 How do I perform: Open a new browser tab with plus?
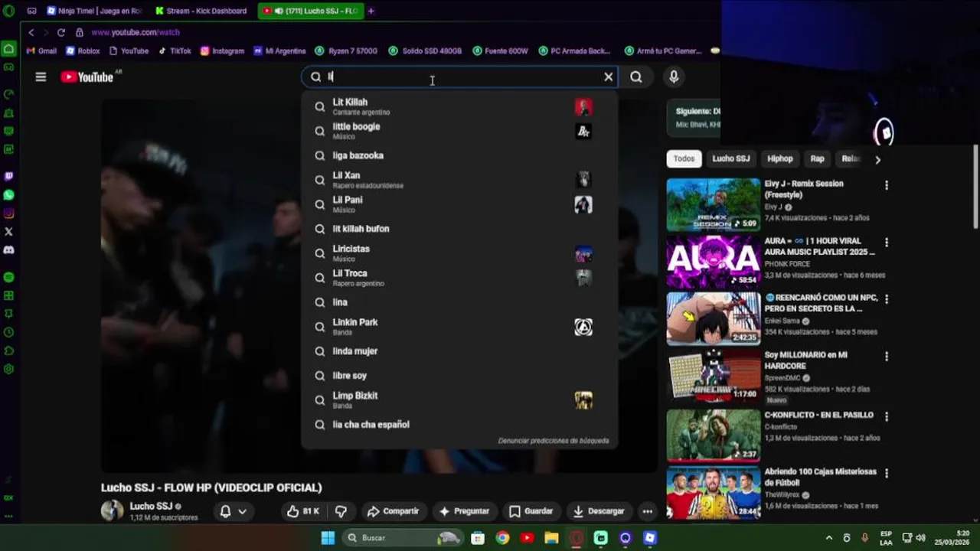[371, 11]
